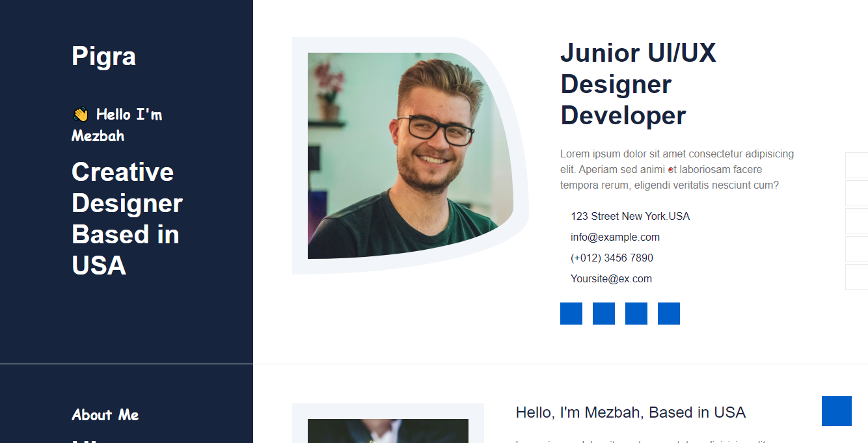This screenshot has height=443, width=868.
Task: Click the first blue social media icon
Action: [571, 314]
